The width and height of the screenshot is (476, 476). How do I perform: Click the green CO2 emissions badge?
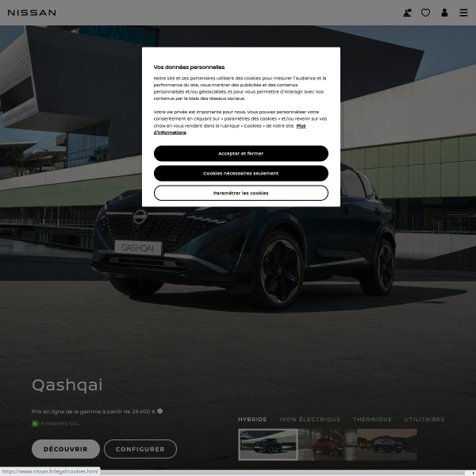tap(35, 424)
